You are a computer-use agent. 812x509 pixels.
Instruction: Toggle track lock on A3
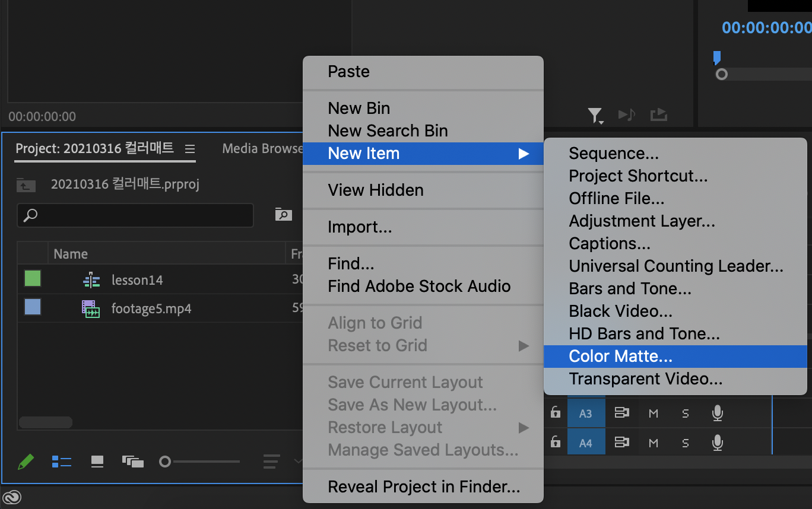(x=555, y=413)
